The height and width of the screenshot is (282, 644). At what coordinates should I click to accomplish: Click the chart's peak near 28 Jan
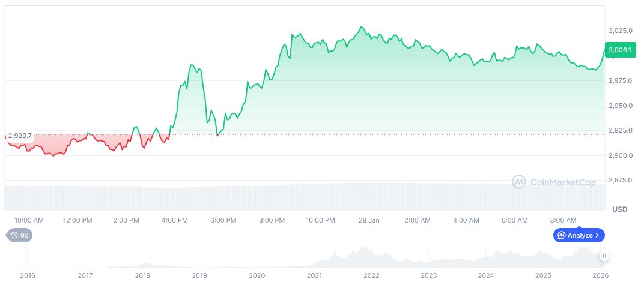[361, 27]
